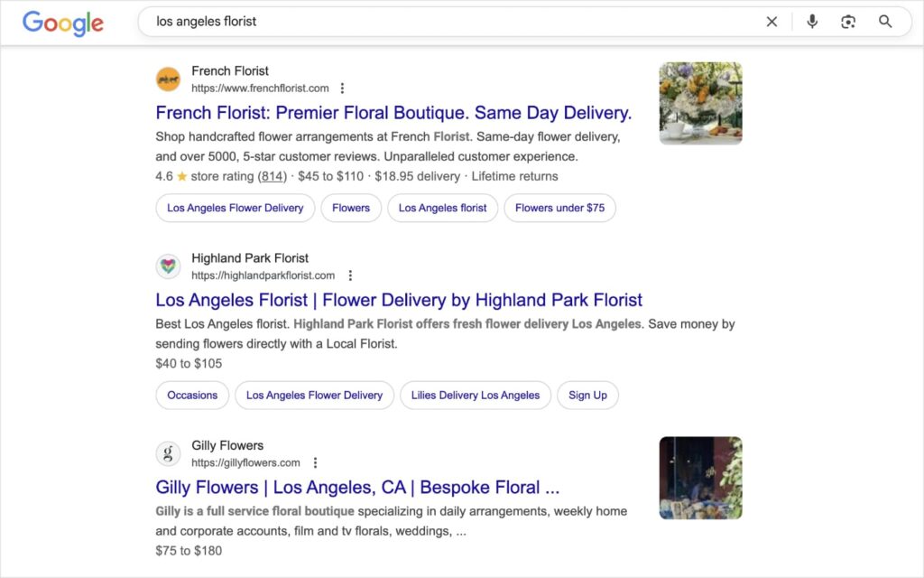Open the three-dot menu for Highland Park Florist
Image resolution: width=924 pixels, height=578 pixels.
click(x=350, y=275)
